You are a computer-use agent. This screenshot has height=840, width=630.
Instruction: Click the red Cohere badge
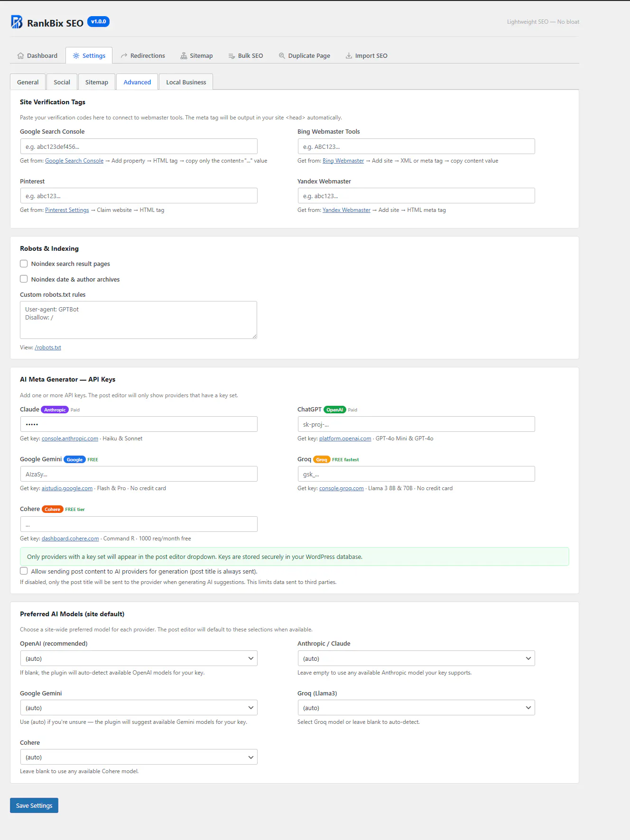(x=52, y=509)
